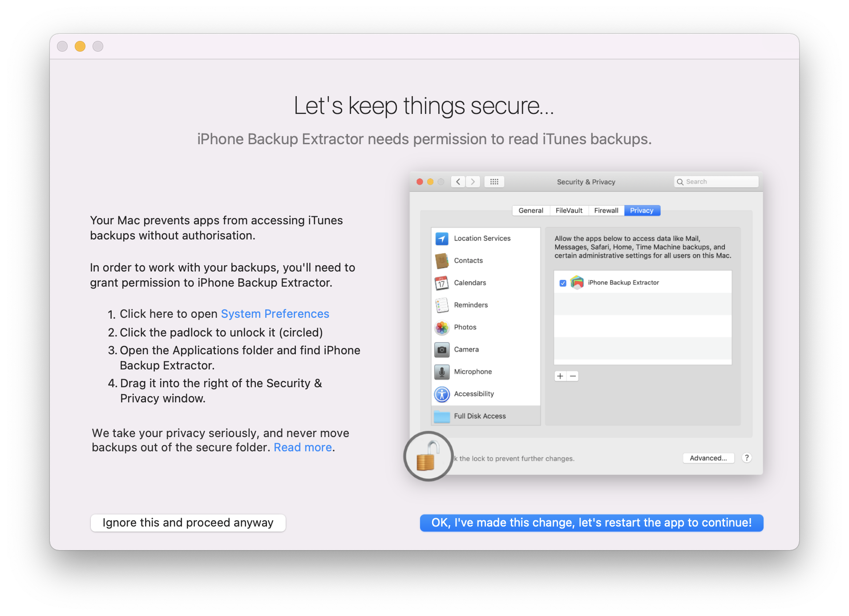Viewport: 849px width, 616px height.
Task: Toggle the iPhone Backup Extractor checkbox
Action: click(563, 283)
